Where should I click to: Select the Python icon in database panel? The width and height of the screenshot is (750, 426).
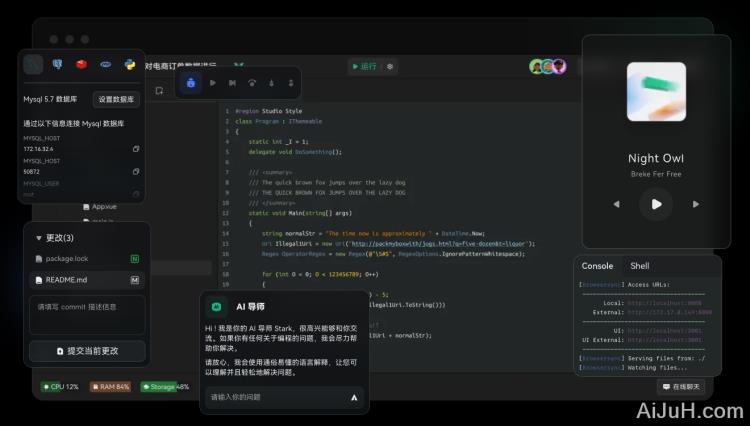point(130,65)
